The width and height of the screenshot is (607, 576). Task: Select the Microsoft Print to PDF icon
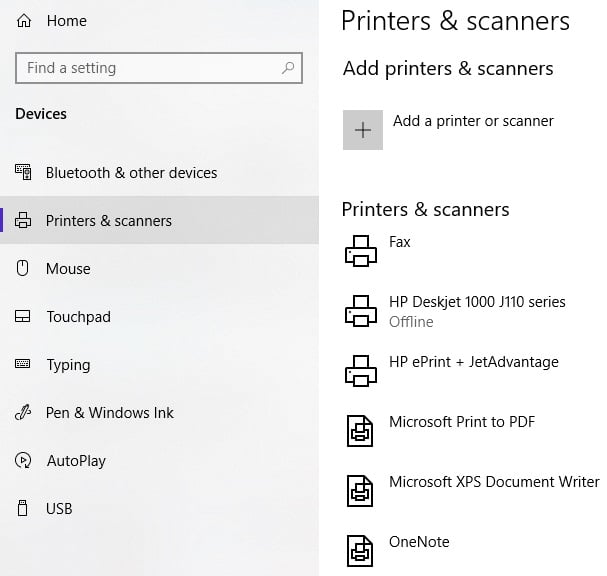click(x=360, y=431)
